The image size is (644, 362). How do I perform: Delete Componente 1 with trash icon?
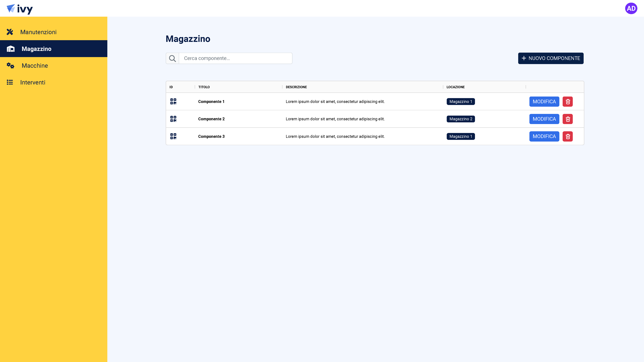[x=568, y=102]
